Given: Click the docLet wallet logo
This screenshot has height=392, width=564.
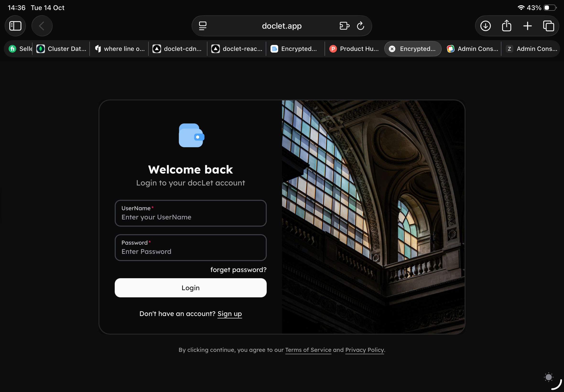Looking at the screenshot, I should [191, 135].
